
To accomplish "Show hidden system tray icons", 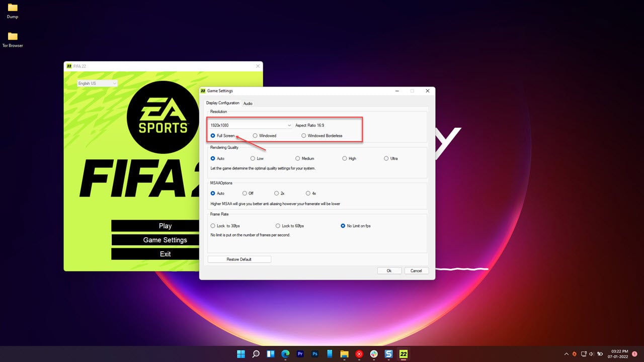I will (x=567, y=354).
